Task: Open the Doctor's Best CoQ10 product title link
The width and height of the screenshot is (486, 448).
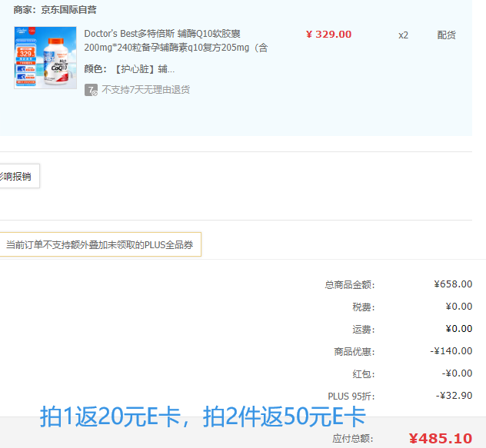Action: 176,41
